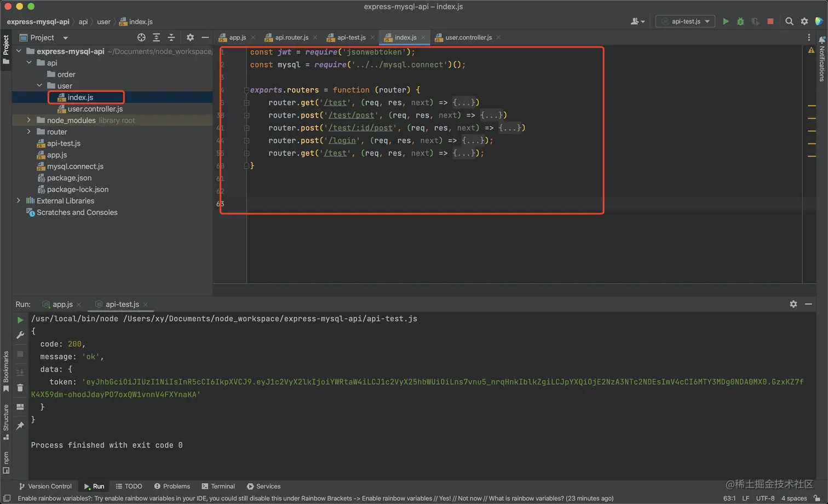Switch to app.js editor tab
This screenshot has width=828, height=504.
237,37
